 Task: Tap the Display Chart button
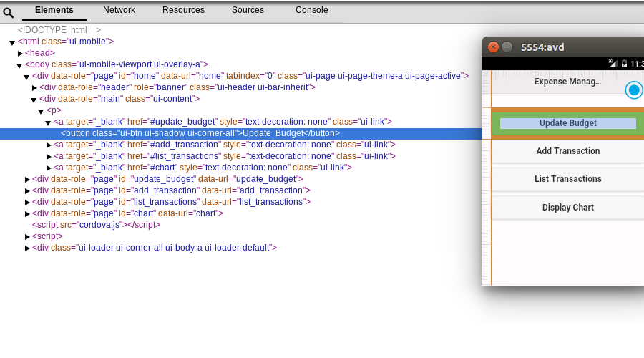pos(567,208)
